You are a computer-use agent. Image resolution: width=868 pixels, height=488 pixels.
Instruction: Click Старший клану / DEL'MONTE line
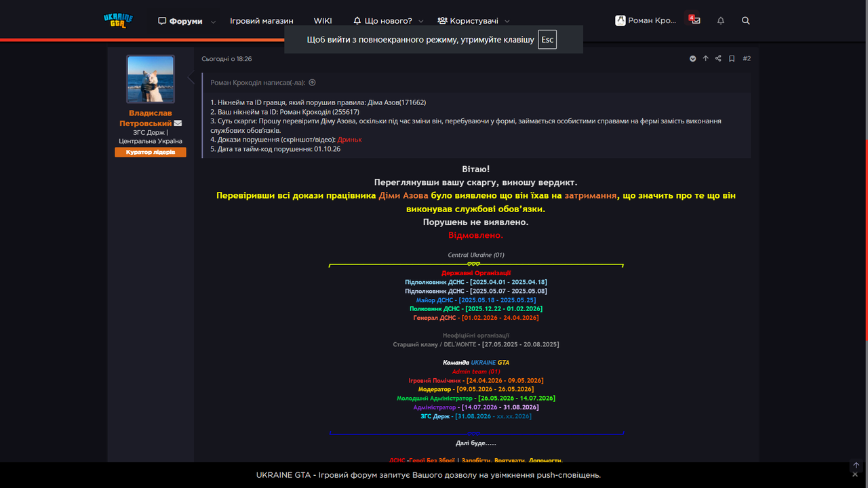[x=476, y=345]
